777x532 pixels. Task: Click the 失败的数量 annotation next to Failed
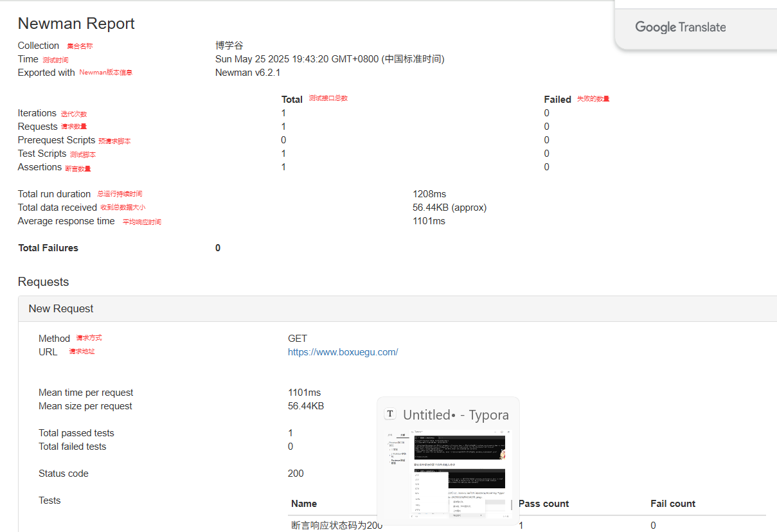pyautogui.click(x=592, y=99)
